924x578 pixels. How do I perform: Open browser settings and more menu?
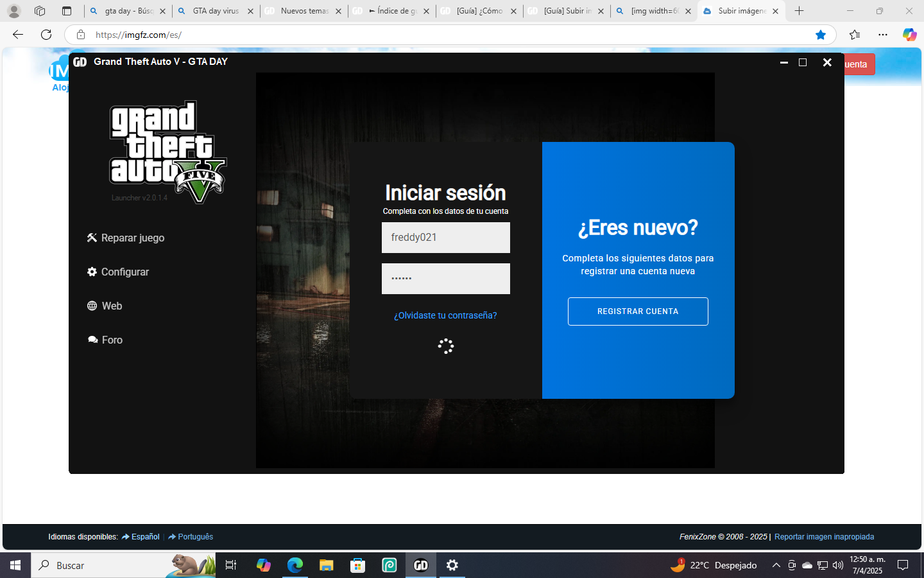(883, 35)
